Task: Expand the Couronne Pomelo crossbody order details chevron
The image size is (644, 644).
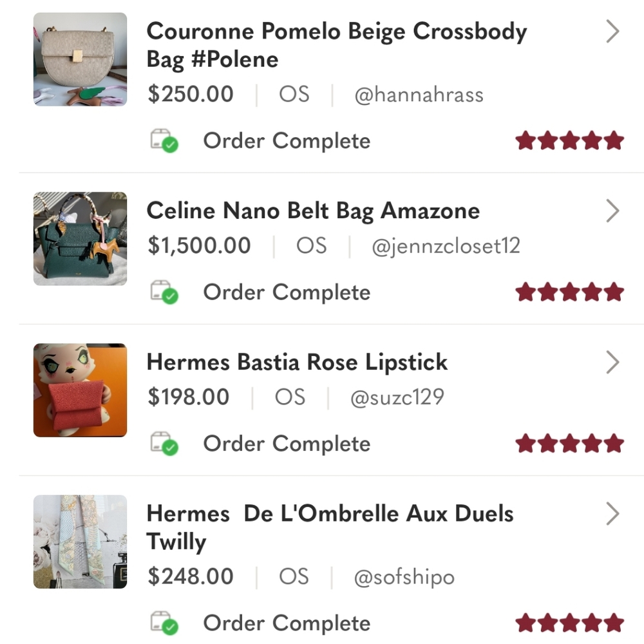Action: 612,31
